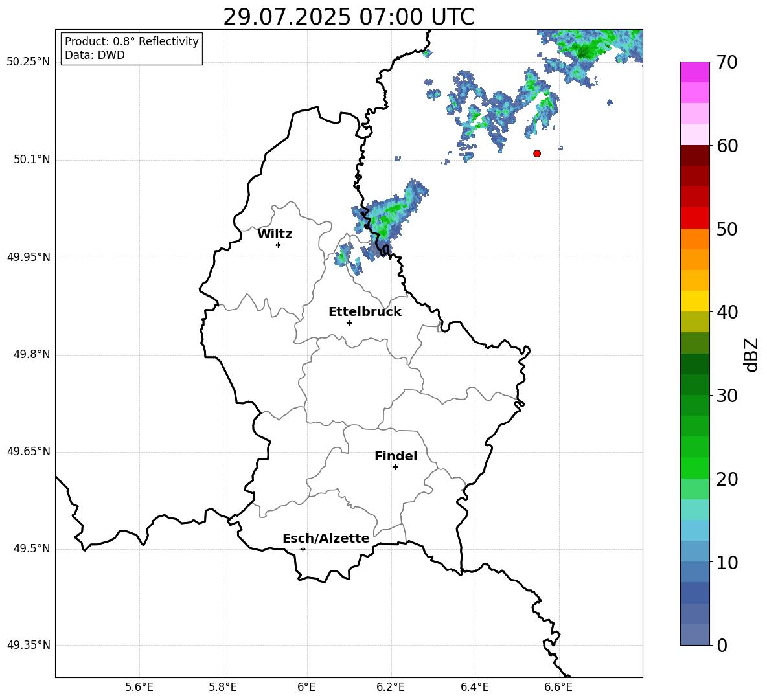The image size is (767, 700).
Task: Click the plot title 29.07.2025 07:00 UTC
Action: 349,17
